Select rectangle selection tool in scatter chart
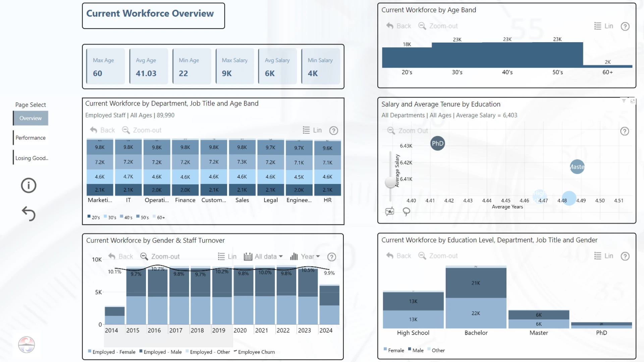 (x=390, y=211)
